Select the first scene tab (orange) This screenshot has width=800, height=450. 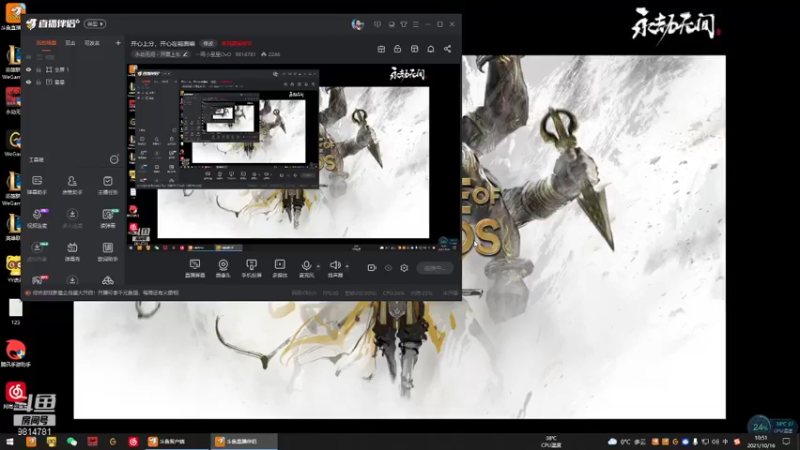click(46, 43)
